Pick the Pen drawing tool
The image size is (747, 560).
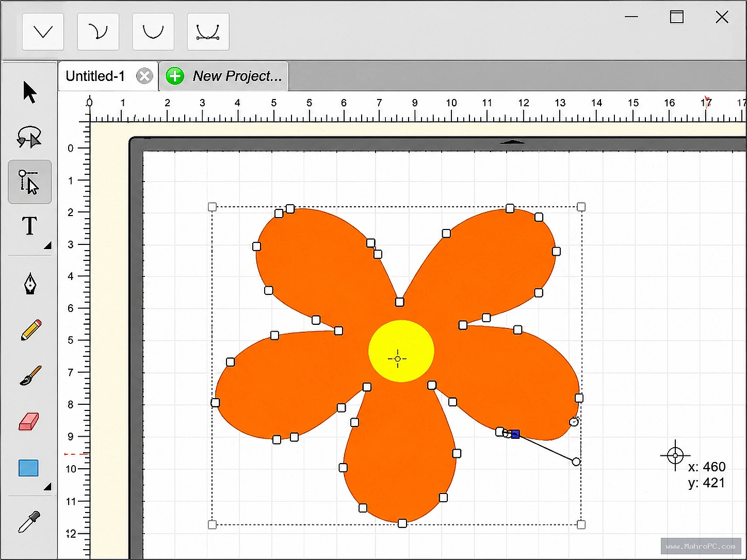pos(30,284)
